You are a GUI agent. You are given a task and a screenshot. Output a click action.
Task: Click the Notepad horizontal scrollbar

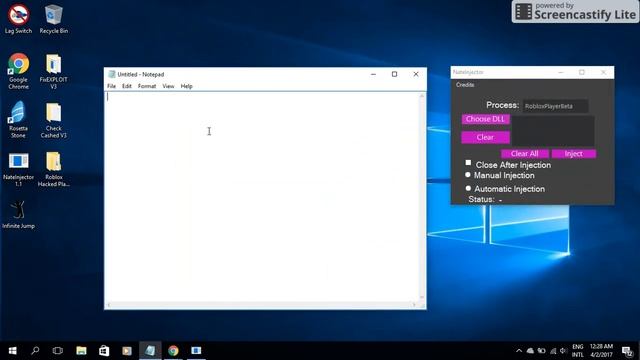(x=262, y=304)
